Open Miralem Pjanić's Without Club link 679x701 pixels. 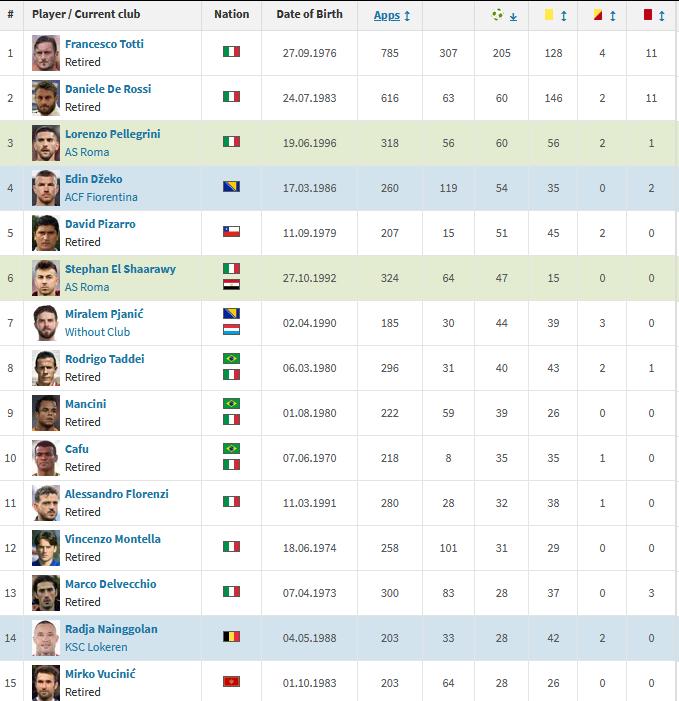click(97, 332)
